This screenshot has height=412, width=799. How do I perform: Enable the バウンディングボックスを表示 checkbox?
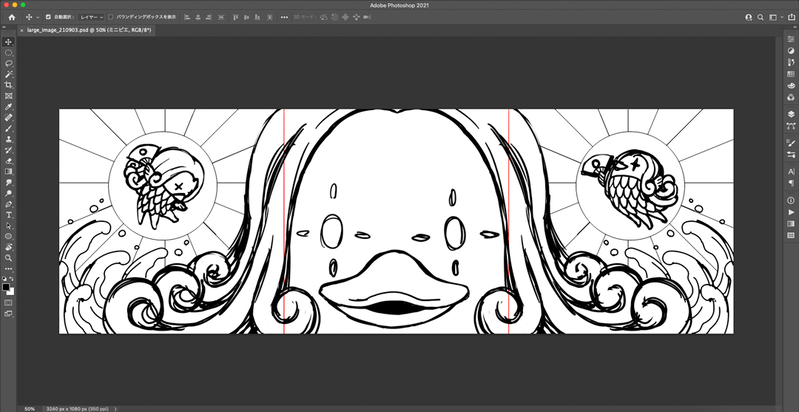(x=110, y=18)
